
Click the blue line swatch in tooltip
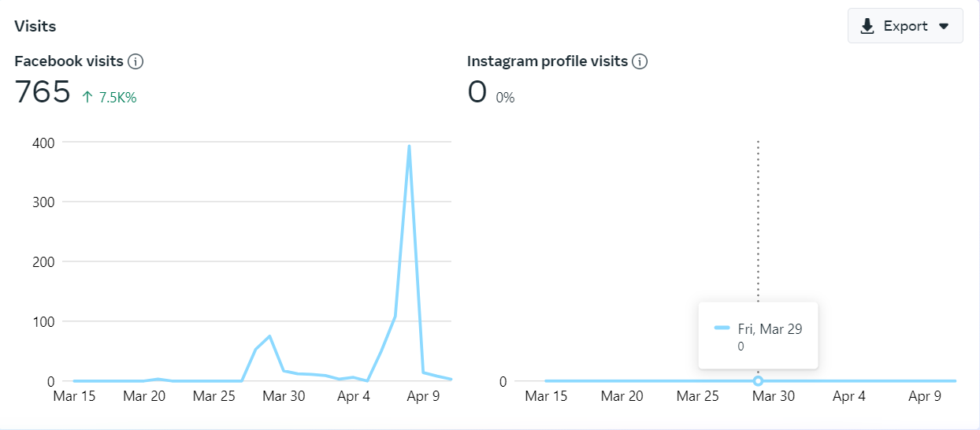(x=722, y=329)
